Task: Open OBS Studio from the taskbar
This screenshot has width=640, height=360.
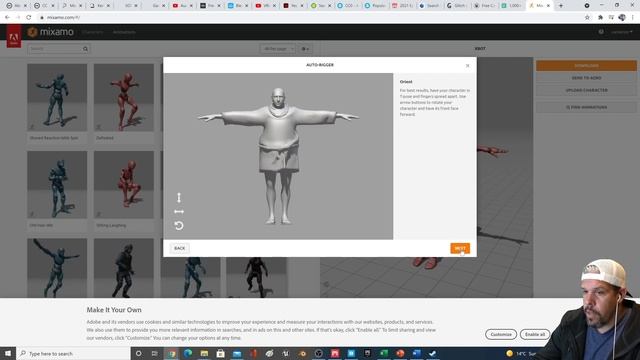Action: 318,353
